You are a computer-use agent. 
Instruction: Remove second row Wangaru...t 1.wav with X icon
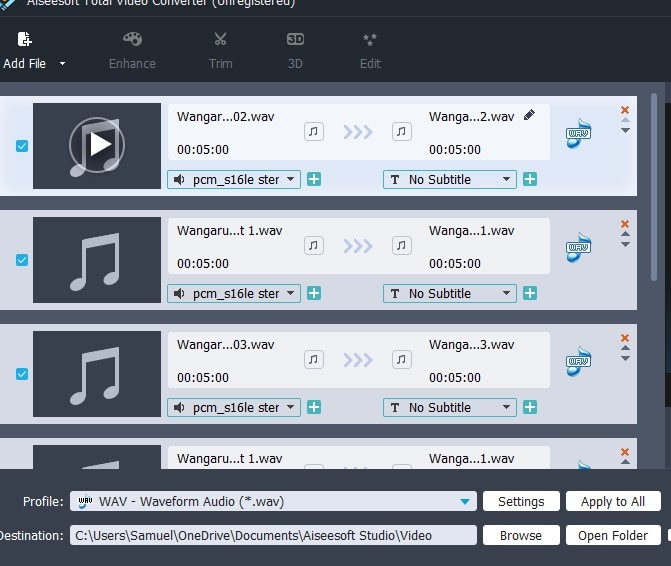click(x=625, y=224)
